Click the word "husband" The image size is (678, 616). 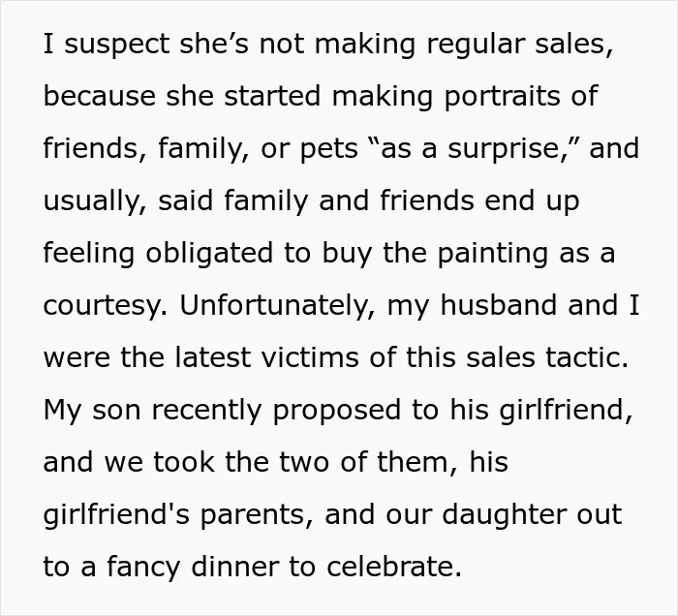click(x=498, y=305)
